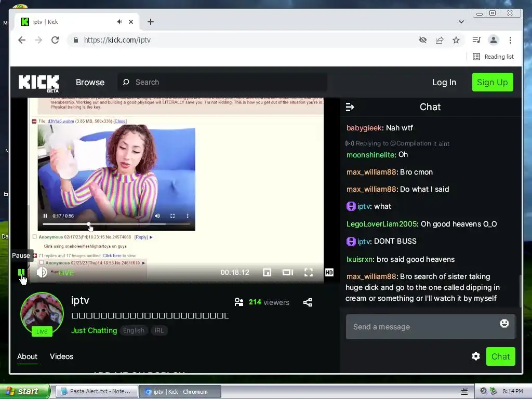
Task: Open the Windows start button
Action: point(24,392)
